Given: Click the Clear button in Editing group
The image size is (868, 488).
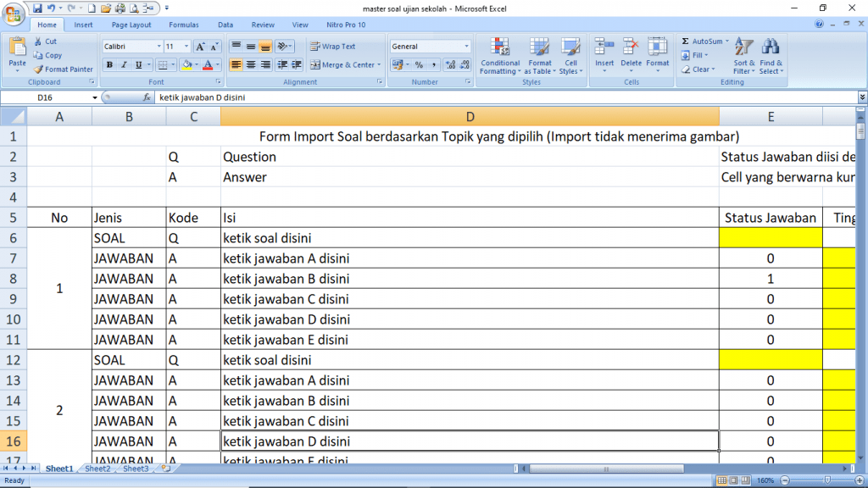Looking at the screenshot, I should point(698,69).
